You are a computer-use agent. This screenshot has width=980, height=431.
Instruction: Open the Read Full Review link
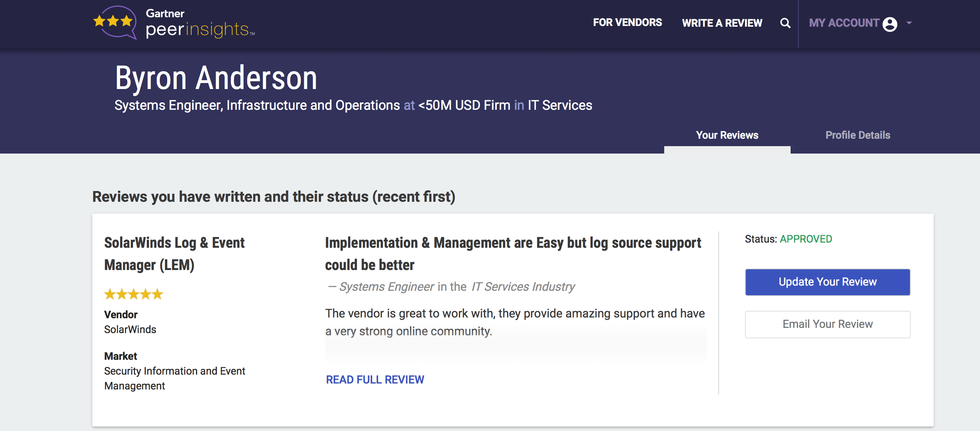pos(375,379)
